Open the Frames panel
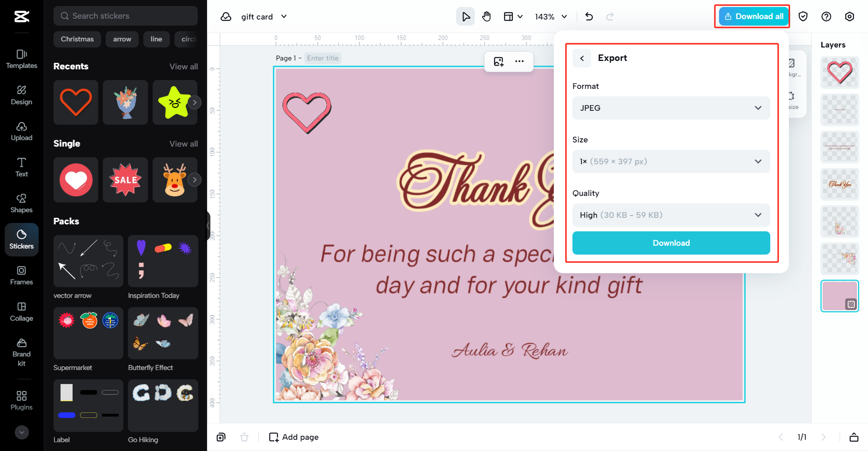The image size is (868, 451). [x=21, y=275]
